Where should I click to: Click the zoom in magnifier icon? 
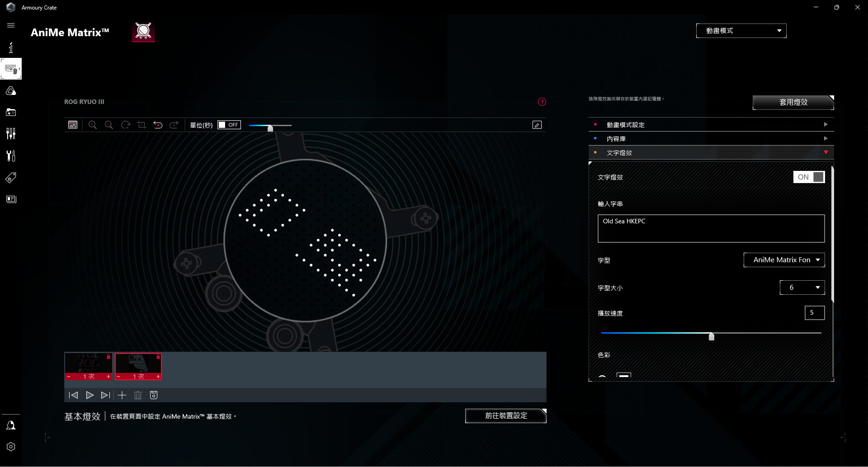(x=93, y=125)
